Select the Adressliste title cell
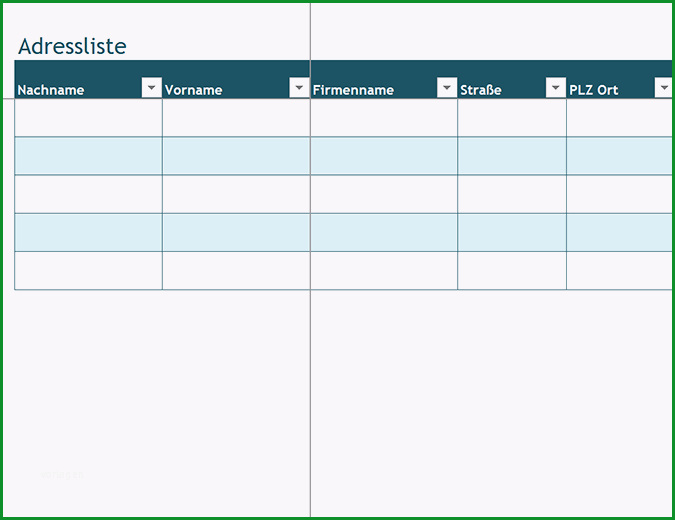 pyautogui.click(x=72, y=46)
